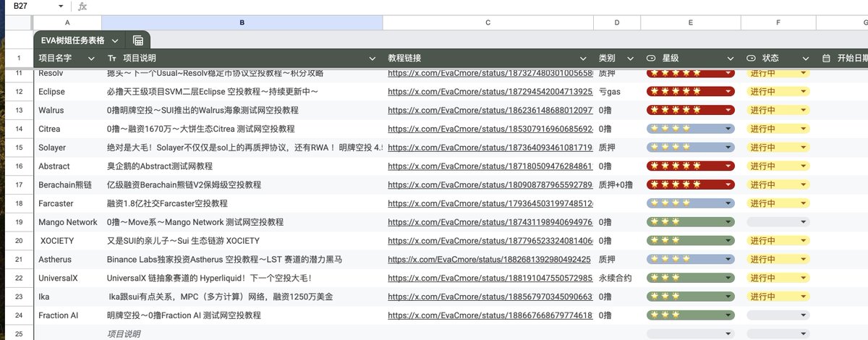The width and height of the screenshot is (868, 340).
Task: Select the cell containing Eclipse
Action: point(68,92)
